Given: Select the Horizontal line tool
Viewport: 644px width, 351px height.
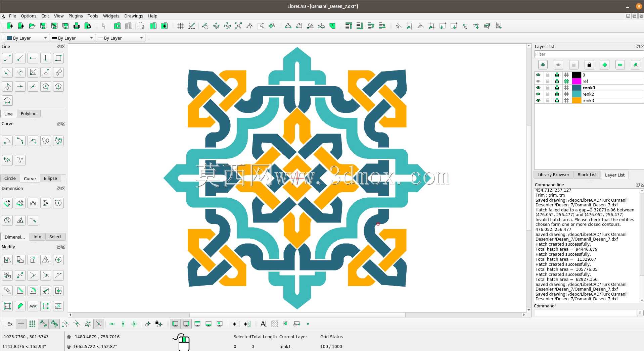Looking at the screenshot, I should click(33, 58).
